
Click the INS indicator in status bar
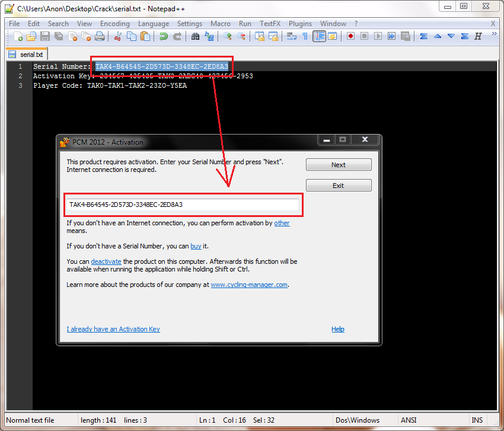pyautogui.click(x=477, y=420)
